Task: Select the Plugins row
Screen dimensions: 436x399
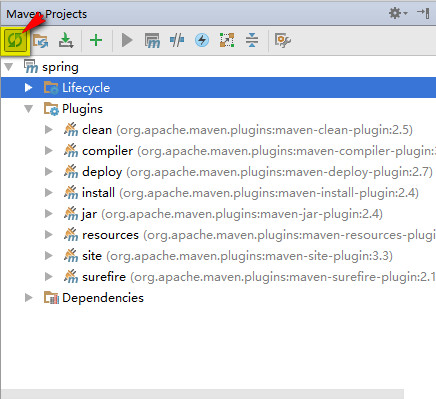Action: tap(218, 109)
